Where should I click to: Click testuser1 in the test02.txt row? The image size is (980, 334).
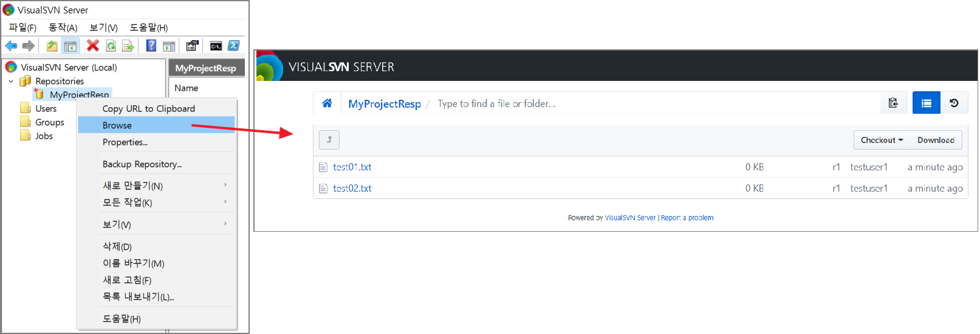869,189
